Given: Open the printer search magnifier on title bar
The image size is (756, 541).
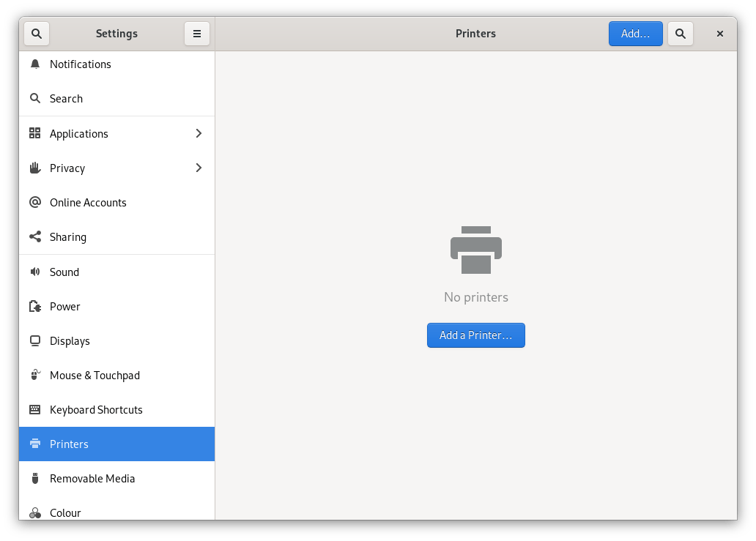Looking at the screenshot, I should pos(680,34).
